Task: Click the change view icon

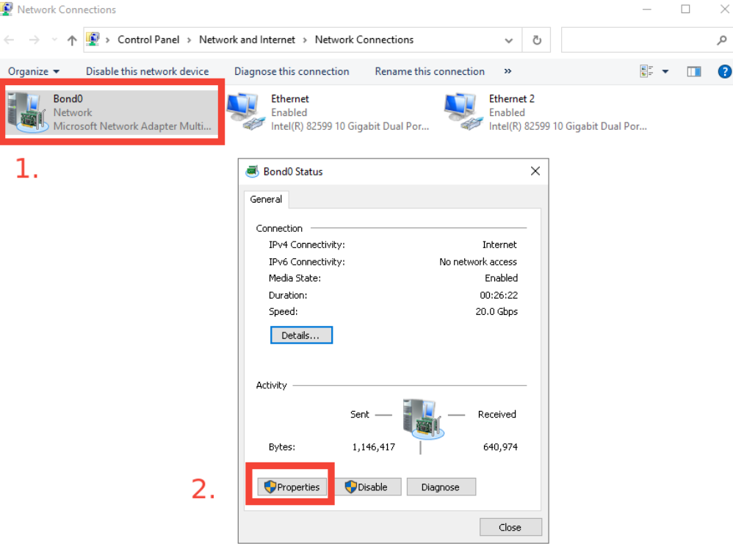Action: (x=647, y=71)
